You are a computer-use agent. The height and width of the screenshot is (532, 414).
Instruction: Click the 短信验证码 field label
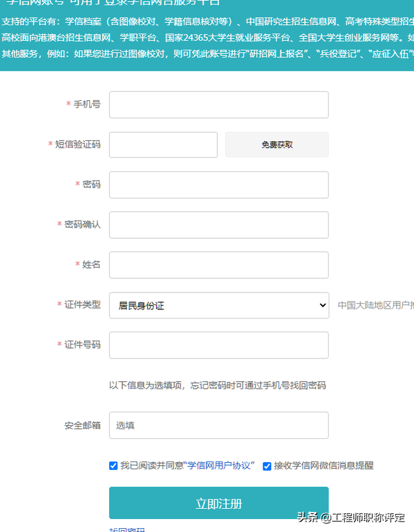coord(78,144)
